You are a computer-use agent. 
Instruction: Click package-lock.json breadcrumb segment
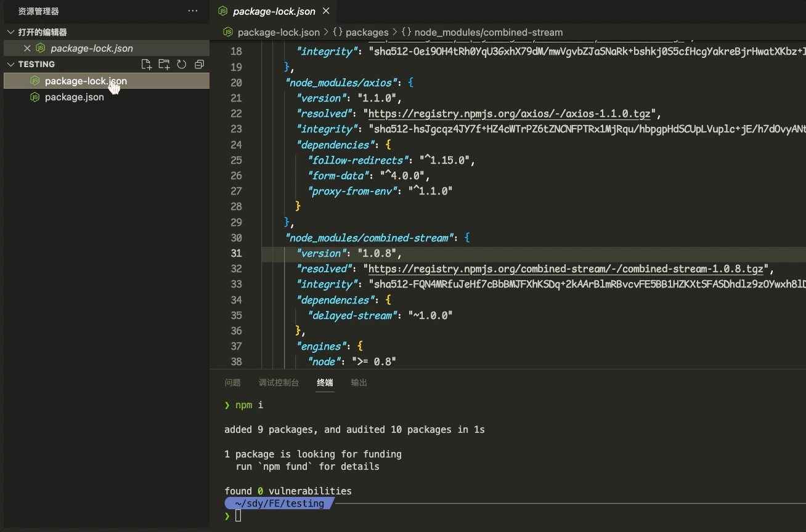pos(279,32)
